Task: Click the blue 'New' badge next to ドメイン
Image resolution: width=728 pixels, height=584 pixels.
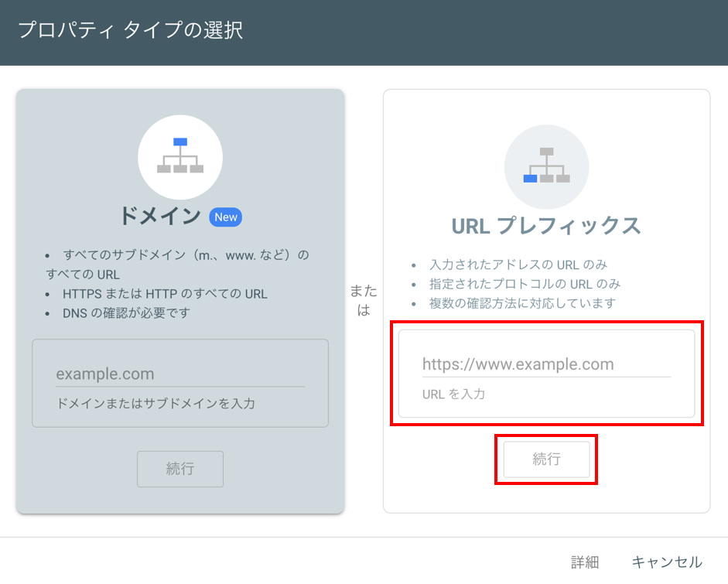Action: pos(225,217)
